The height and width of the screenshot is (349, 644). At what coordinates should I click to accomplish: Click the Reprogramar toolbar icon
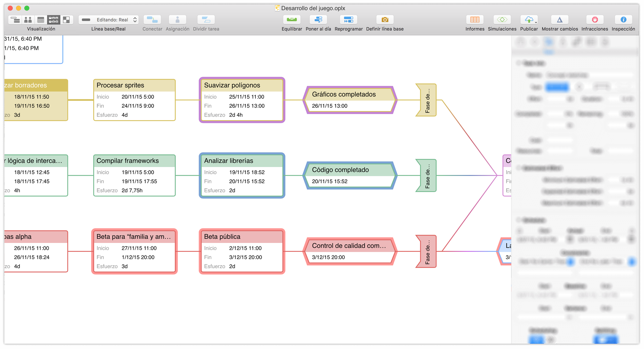coord(348,20)
